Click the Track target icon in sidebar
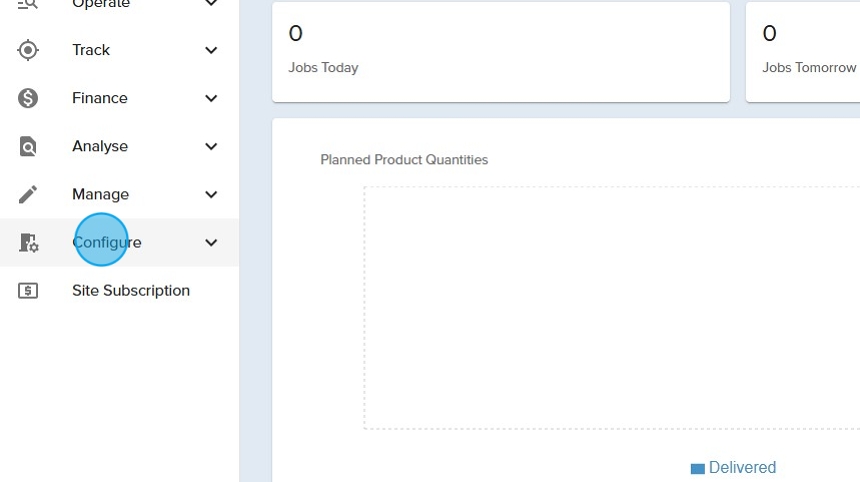The height and width of the screenshot is (482, 860). (28, 50)
